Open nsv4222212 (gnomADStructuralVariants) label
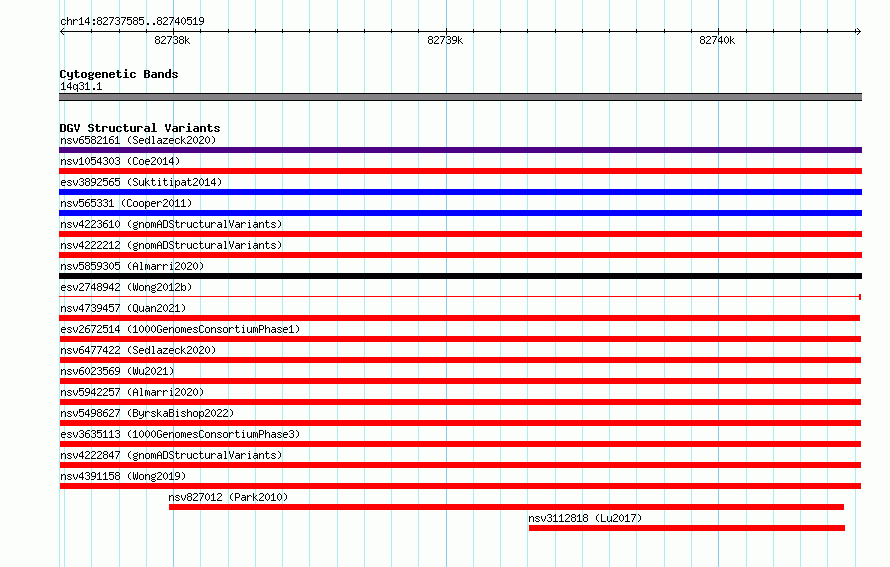Screen dimensions: 890x567 pos(171,245)
